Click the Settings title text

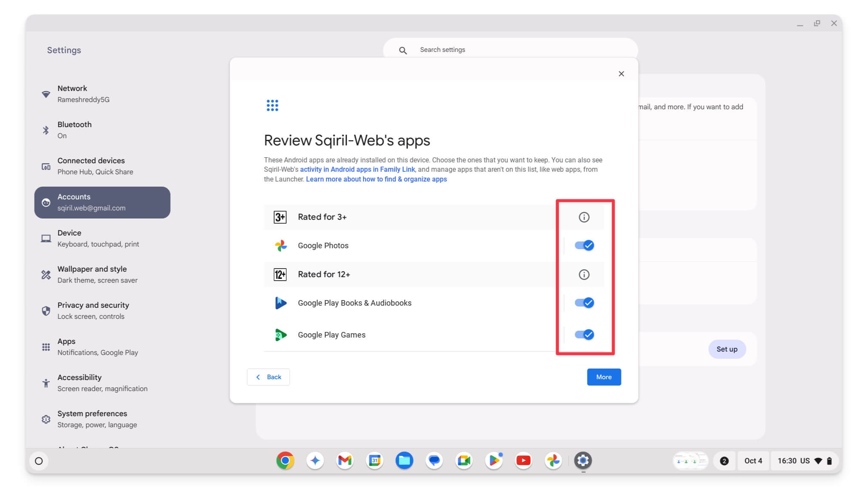(64, 50)
